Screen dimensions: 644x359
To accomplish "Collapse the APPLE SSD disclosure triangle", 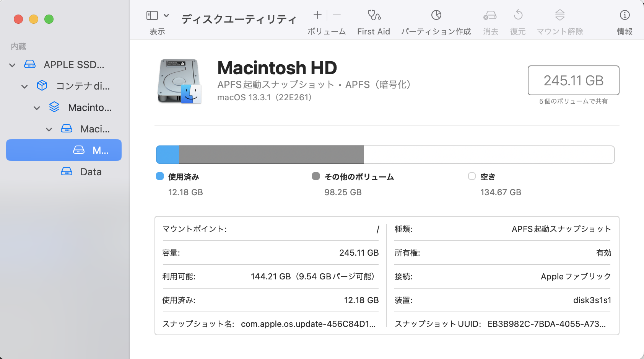I will pos(12,65).
